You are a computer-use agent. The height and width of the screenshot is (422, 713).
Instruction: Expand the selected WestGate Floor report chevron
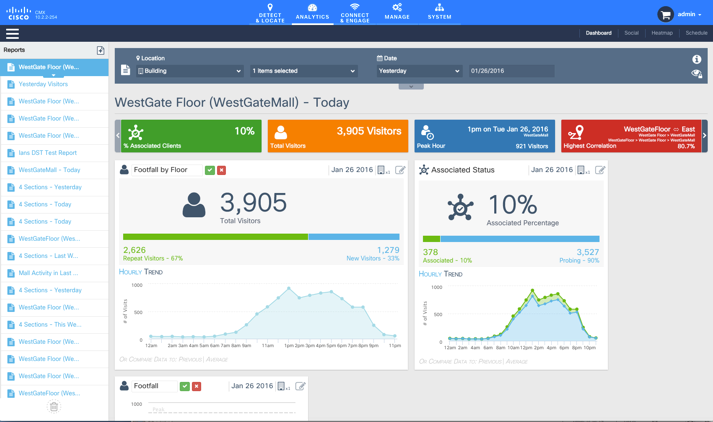pyautogui.click(x=54, y=75)
